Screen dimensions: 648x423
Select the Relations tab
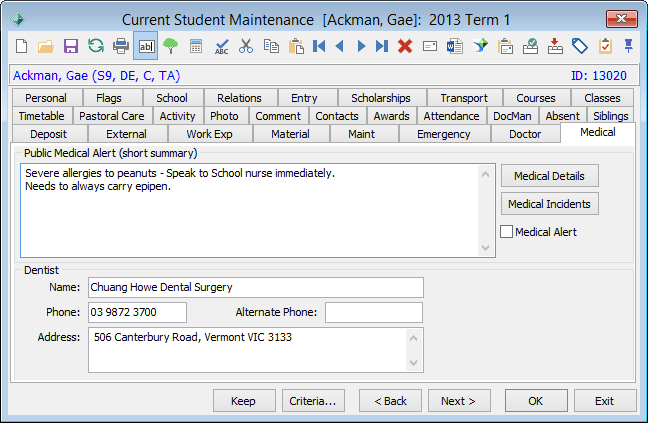point(239,98)
